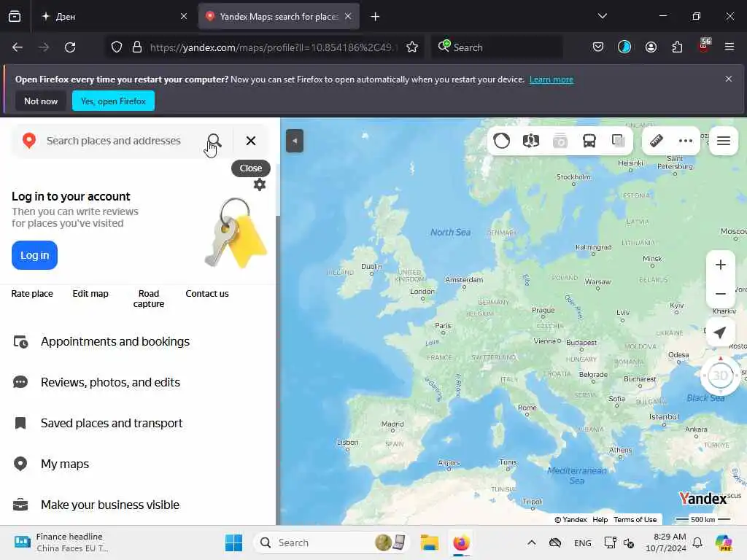747x560 pixels.
Task: Open a new browser tab
Action: point(376,17)
